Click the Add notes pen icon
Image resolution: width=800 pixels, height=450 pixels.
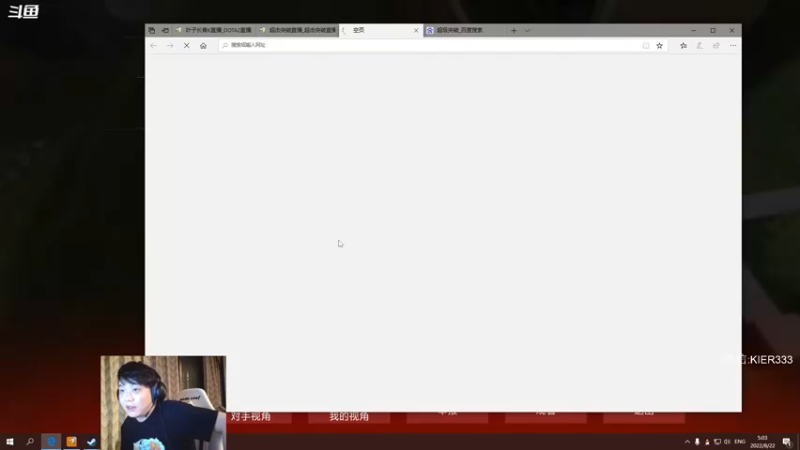[x=699, y=45]
